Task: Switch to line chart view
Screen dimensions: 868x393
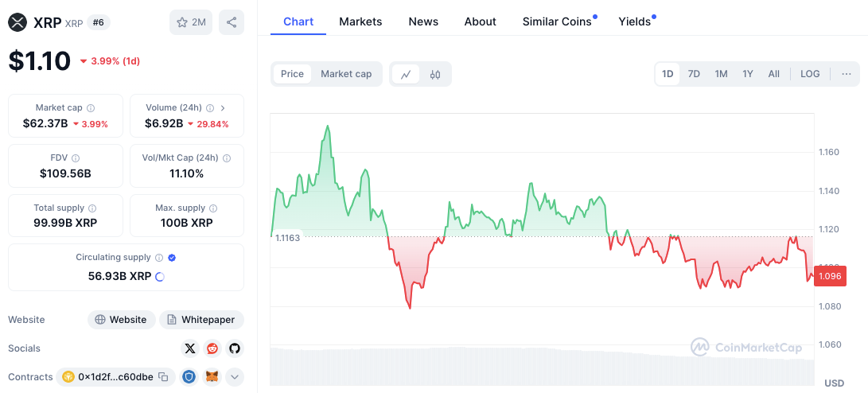Action: coord(406,74)
